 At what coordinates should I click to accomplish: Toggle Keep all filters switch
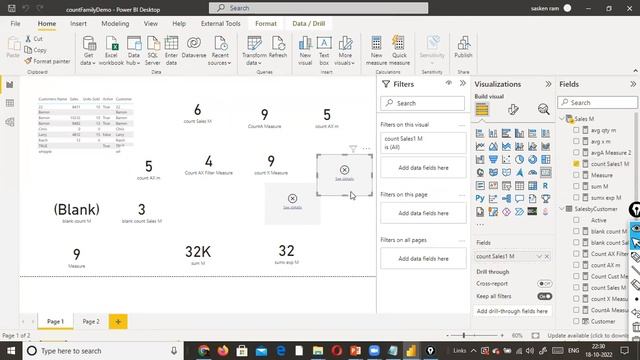click(544, 296)
